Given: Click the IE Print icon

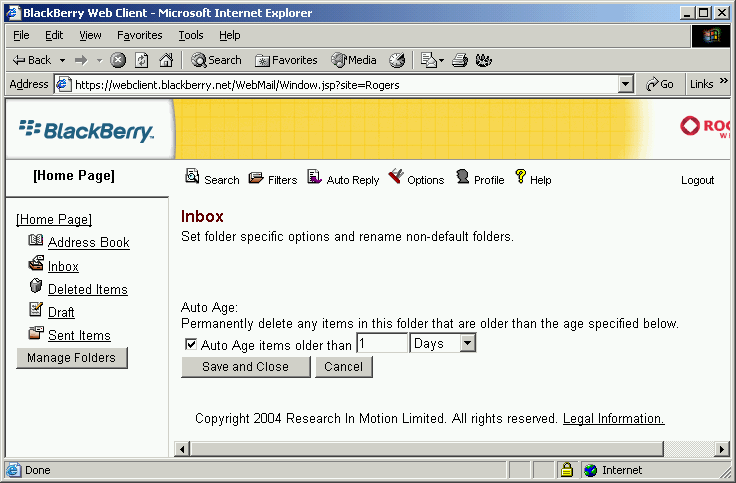Looking at the screenshot, I should (460, 60).
